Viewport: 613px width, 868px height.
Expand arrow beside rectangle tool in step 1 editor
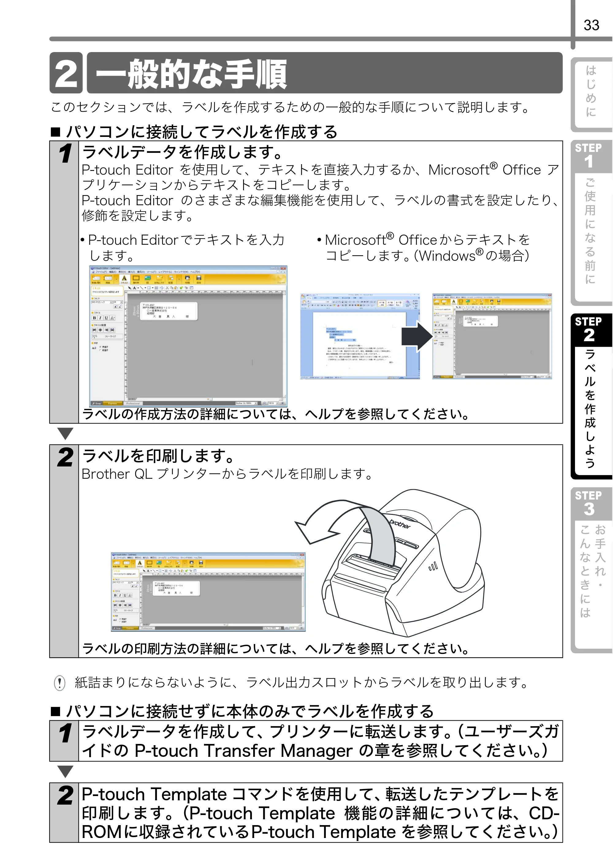[x=153, y=288]
